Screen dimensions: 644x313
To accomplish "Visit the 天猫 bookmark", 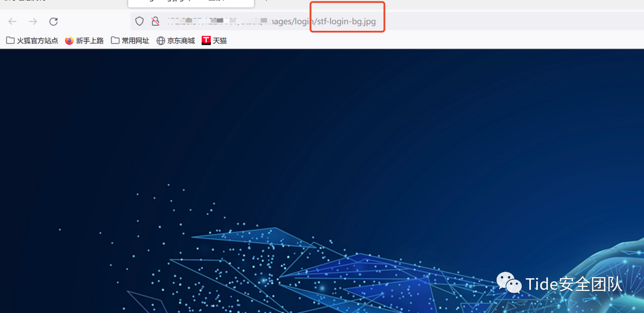I will pos(214,41).
